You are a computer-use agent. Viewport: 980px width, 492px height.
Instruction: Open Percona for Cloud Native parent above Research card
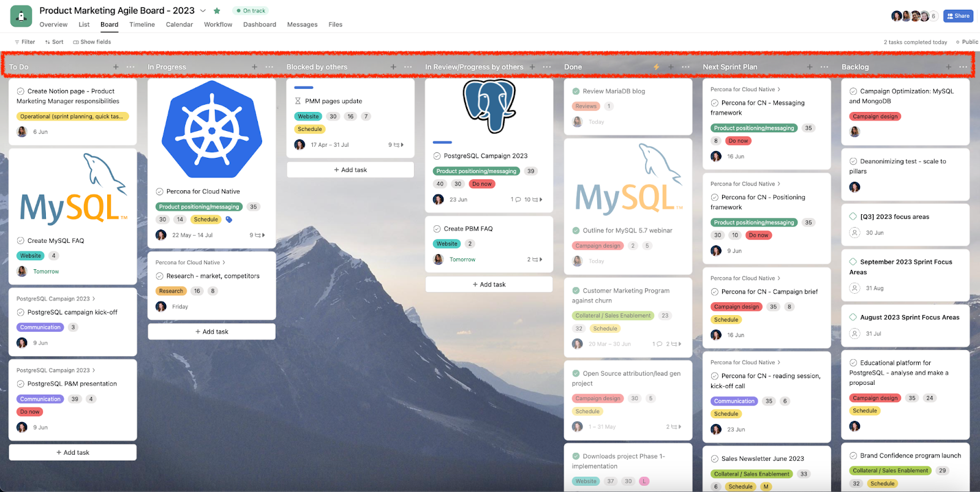(x=190, y=263)
